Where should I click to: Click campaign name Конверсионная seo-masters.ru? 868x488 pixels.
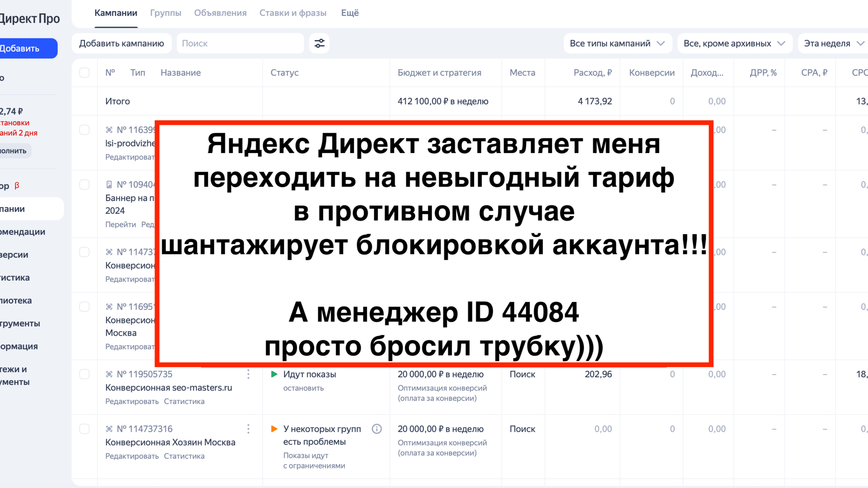click(x=168, y=387)
